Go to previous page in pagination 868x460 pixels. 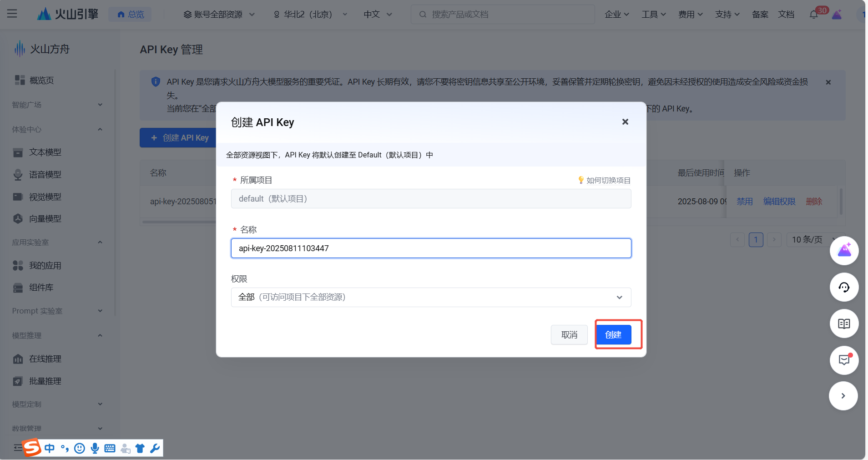pyautogui.click(x=737, y=239)
